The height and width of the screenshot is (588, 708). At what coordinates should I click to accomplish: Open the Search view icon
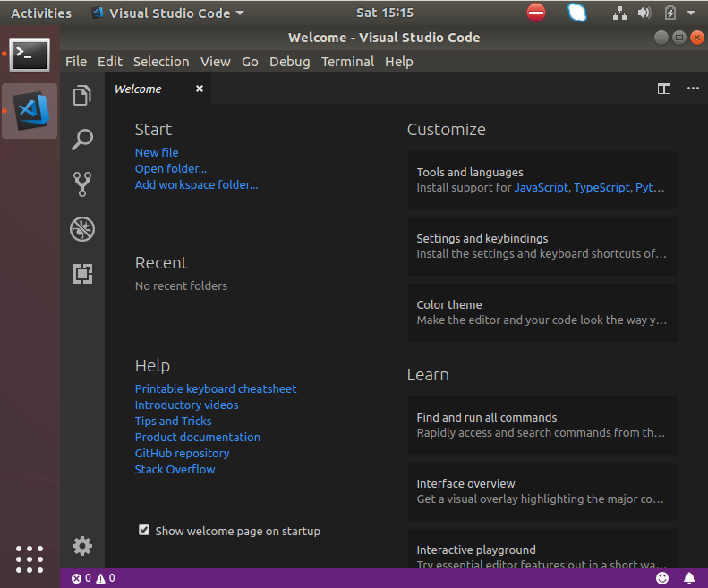pos(82,140)
